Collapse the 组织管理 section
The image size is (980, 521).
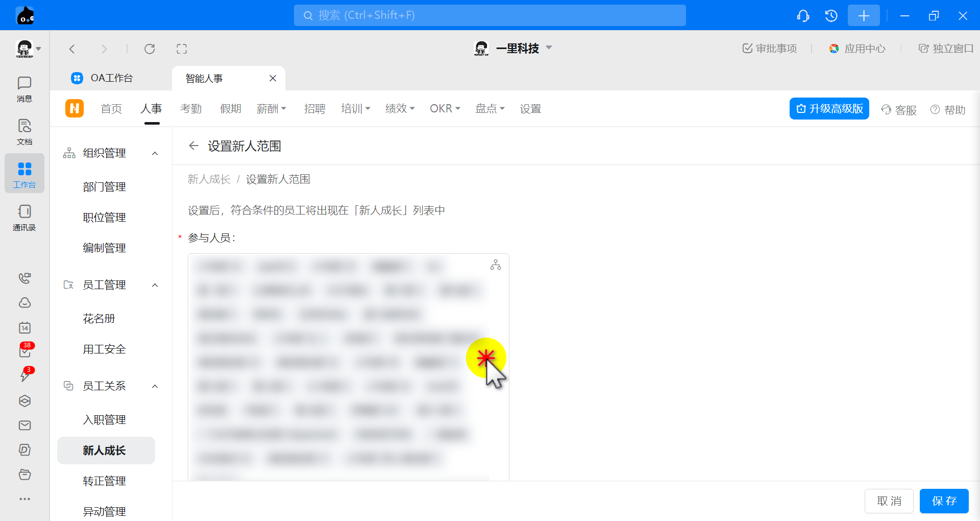coord(155,153)
